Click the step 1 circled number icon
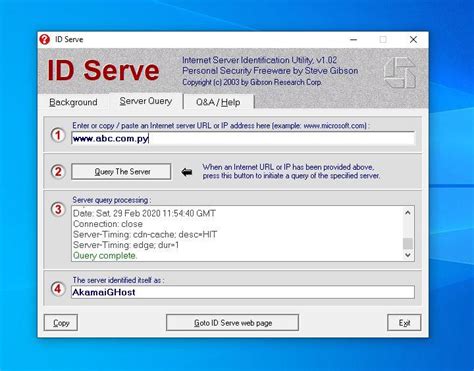The width and height of the screenshot is (474, 371). click(58, 135)
